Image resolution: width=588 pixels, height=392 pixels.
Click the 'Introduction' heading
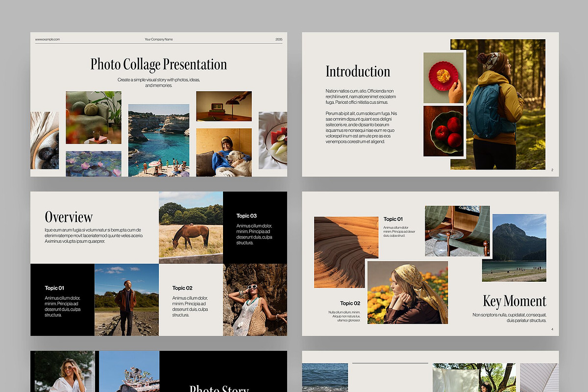coord(358,72)
